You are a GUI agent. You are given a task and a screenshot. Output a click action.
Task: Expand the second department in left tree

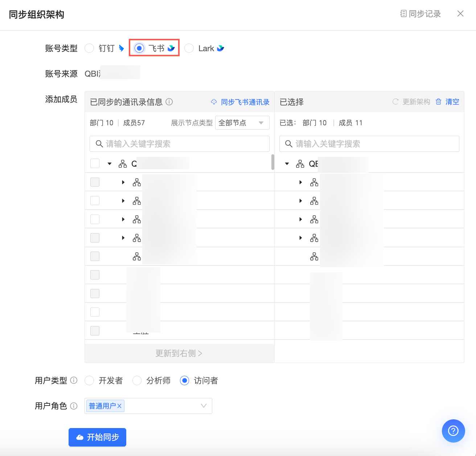tap(123, 201)
